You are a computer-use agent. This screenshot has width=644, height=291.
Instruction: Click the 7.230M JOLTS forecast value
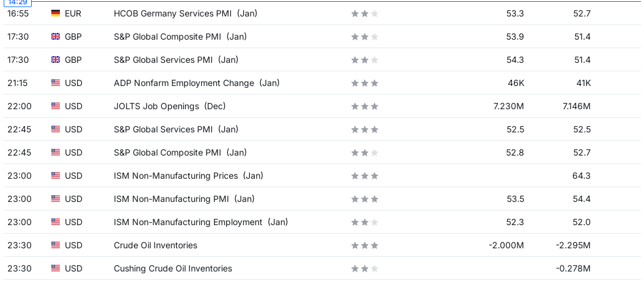pos(508,107)
